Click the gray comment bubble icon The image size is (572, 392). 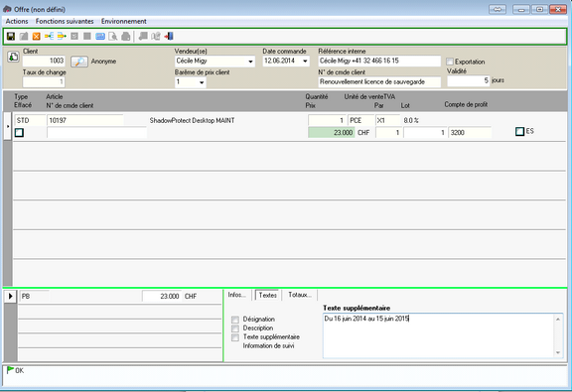[x=143, y=36]
